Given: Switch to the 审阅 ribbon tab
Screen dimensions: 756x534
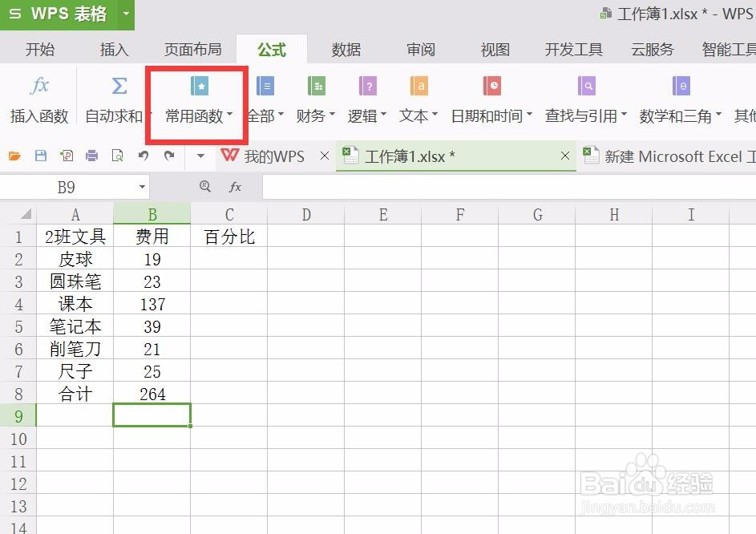Looking at the screenshot, I should tap(420, 49).
